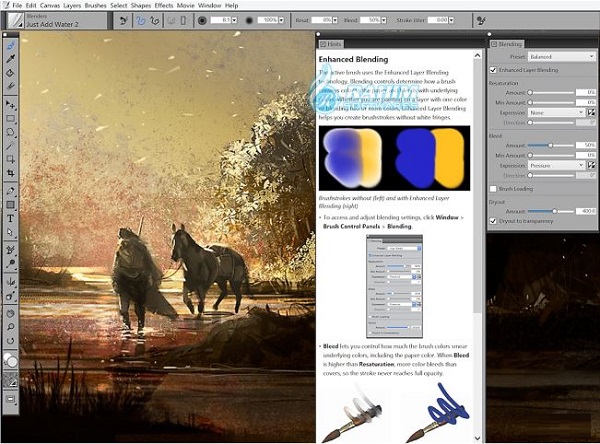
Task: Click the Blending panel screenshot thumbnail in Hints
Action: pyautogui.click(x=395, y=286)
